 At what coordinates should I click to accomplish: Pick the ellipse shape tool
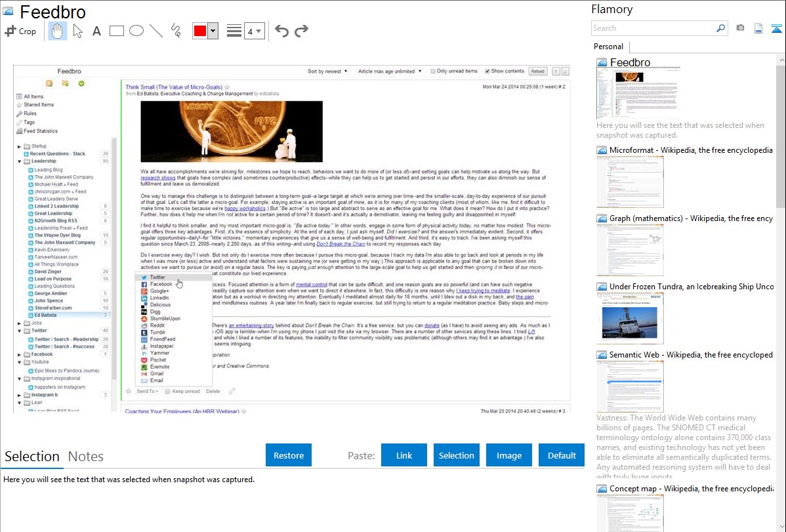point(136,31)
